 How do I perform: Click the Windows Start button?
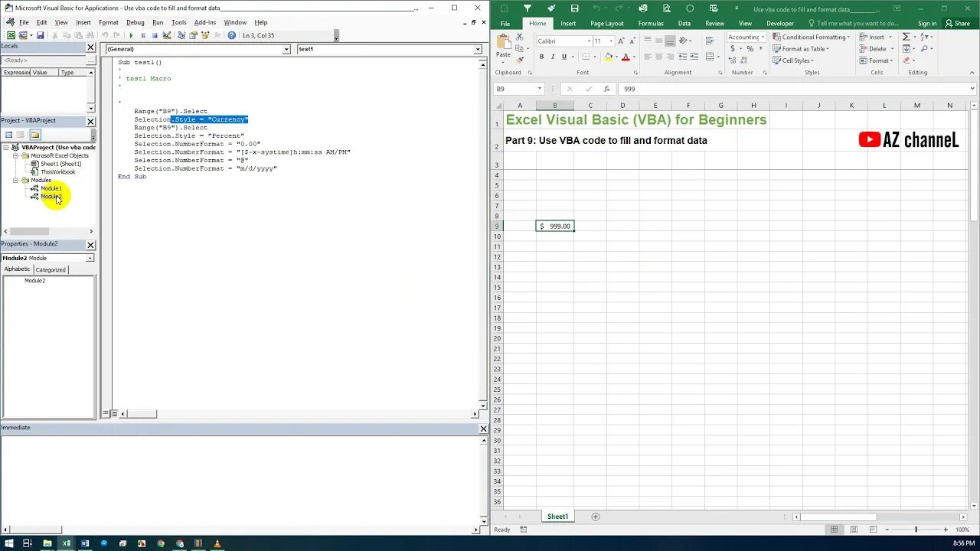point(8,543)
